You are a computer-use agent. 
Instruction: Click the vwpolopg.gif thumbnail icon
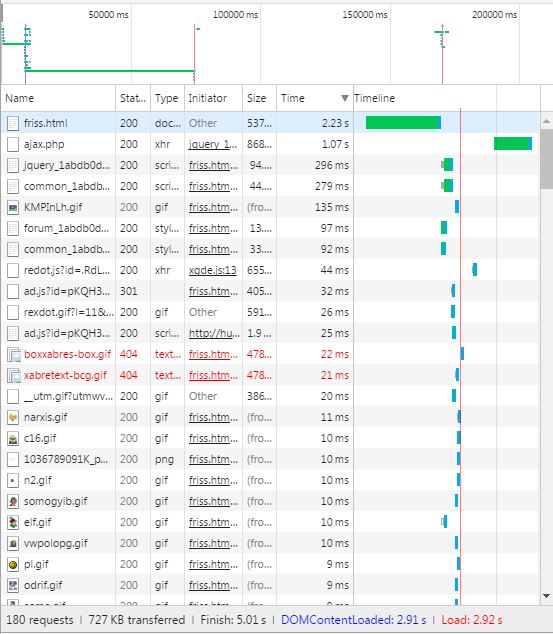click(x=13, y=543)
